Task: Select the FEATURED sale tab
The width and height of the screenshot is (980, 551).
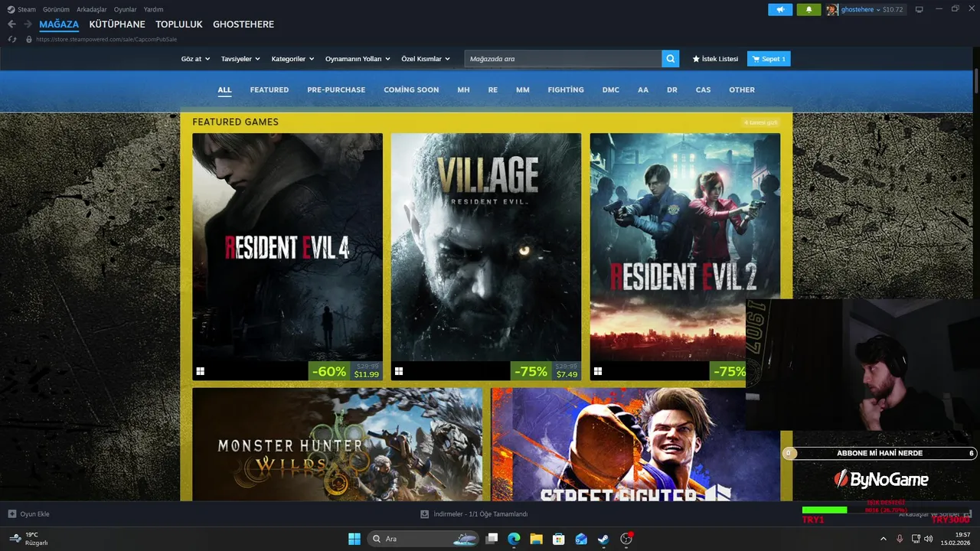Action: (269, 90)
